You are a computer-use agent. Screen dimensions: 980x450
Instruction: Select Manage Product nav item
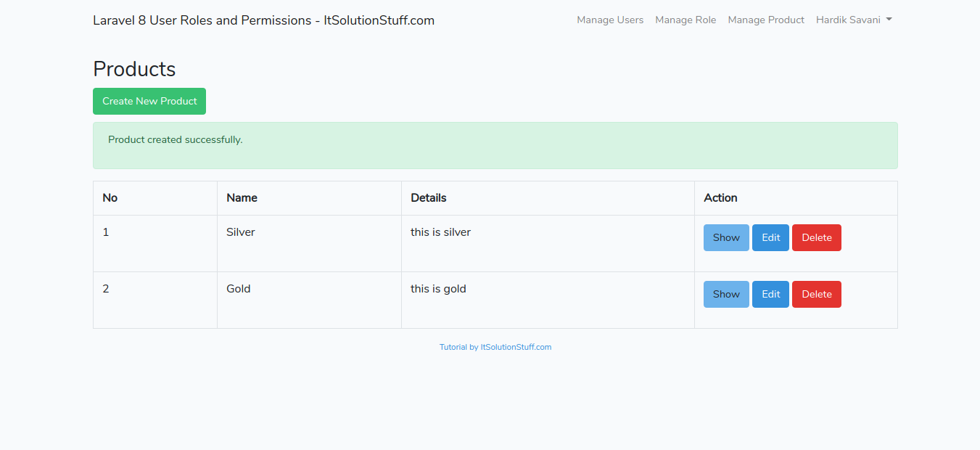point(766,20)
